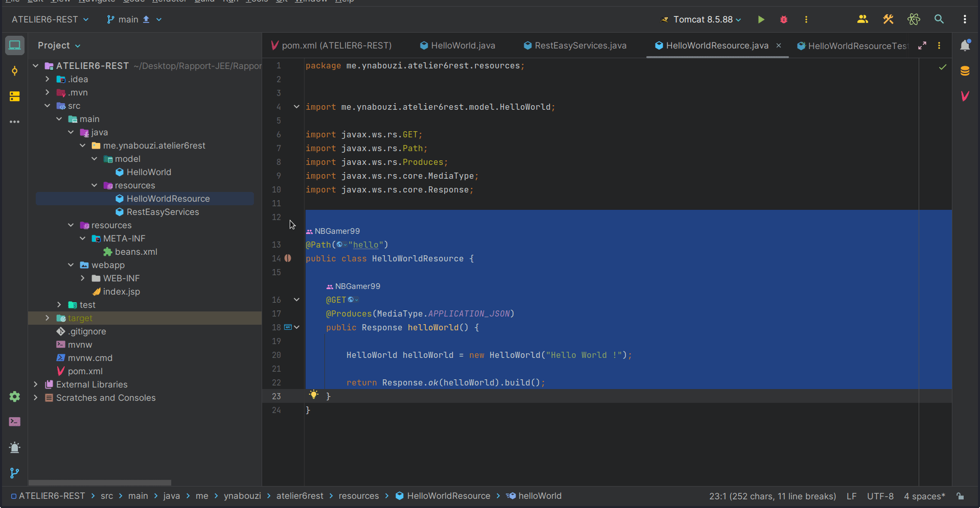This screenshot has width=980, height=508.
Task: Collapse the imports fold arrow on line 4
Action: click(x=296, y=107)
